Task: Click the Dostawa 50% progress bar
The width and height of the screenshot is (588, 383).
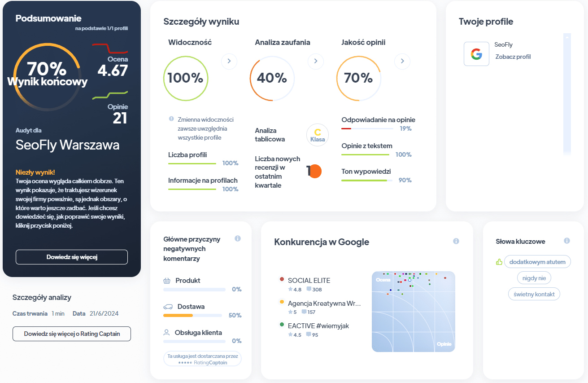Action: (x=192, y=316)
